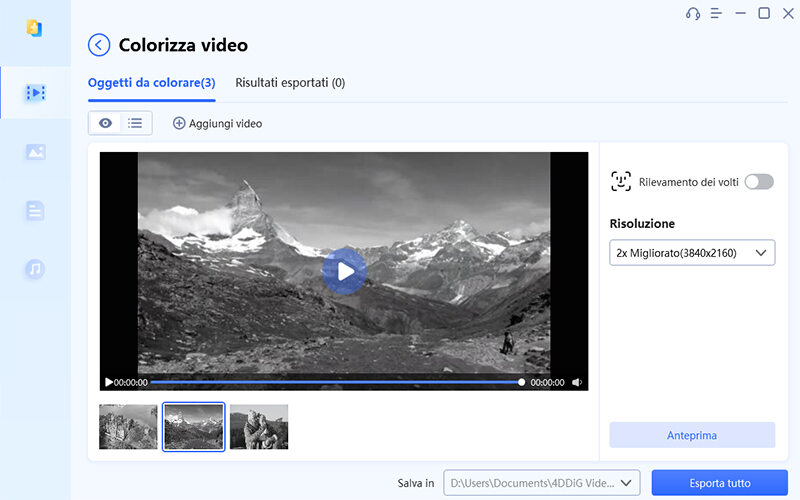Open the top-right hamburger menu icon
This screenshot has height=500, width=800.
[716, 13]
